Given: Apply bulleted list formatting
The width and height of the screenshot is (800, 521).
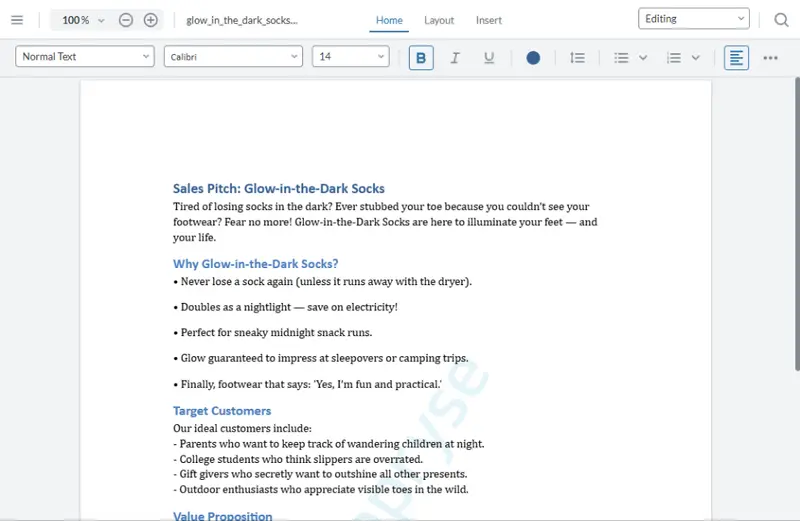Looking at the screenshot, I should [621, 58].
